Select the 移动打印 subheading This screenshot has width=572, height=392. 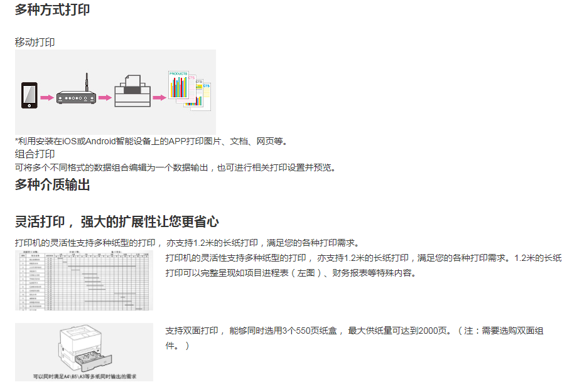pos(35,42)
